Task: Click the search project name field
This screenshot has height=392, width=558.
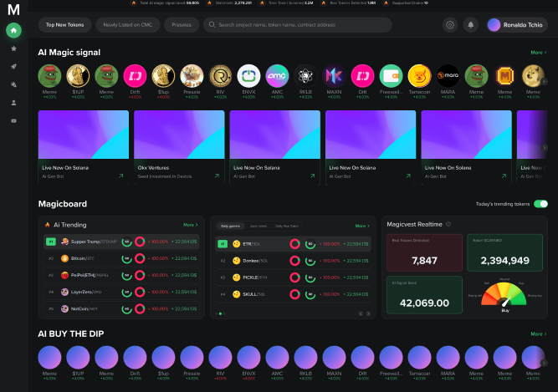Action: click(298, 25)
